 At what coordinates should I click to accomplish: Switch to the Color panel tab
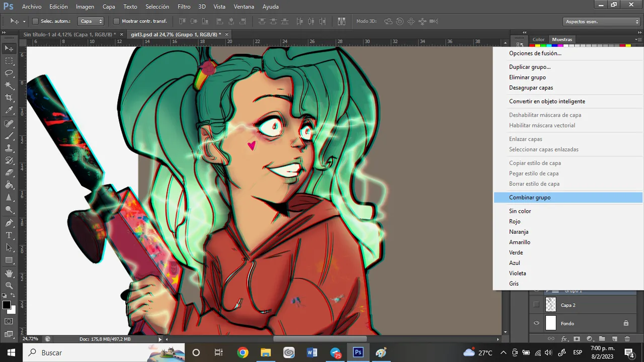[538, 39]
